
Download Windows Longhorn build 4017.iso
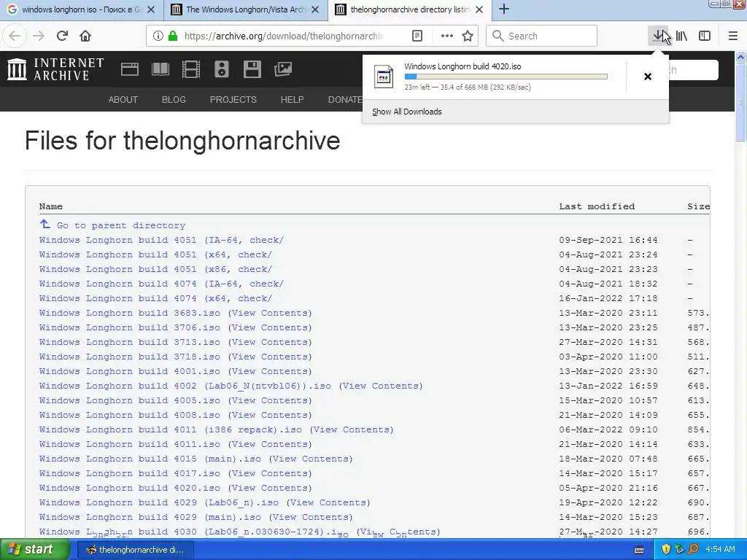tap(130, 473)
